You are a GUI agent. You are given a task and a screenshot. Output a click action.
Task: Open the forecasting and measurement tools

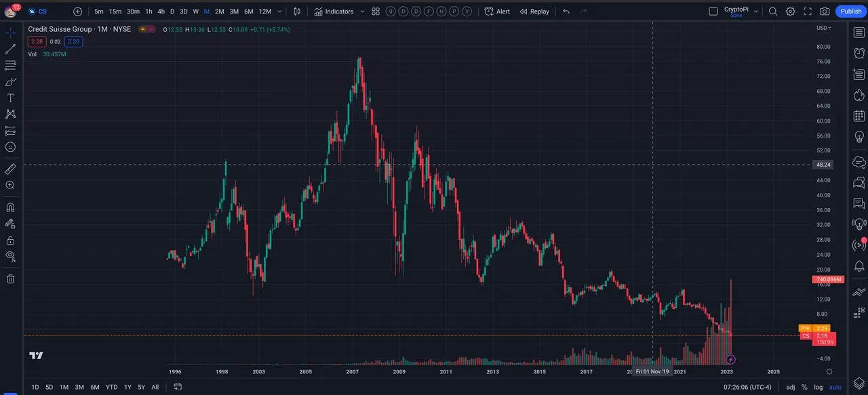click(10, 131)
